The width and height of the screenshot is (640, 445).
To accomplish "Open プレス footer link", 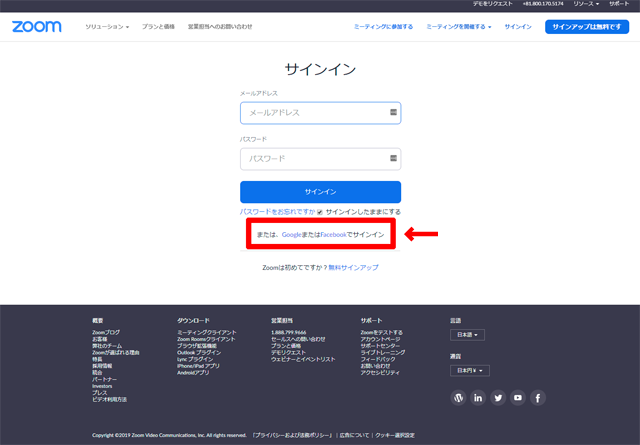I will [x=100, y=393].
